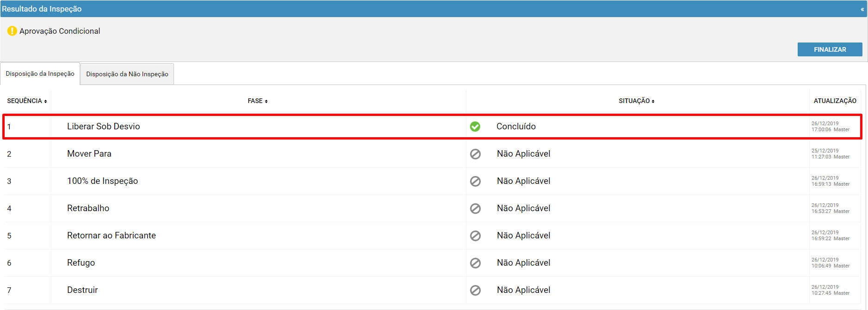
Task: Click Não Aplicável in the Retrabalho row
Action: (523, 208)
